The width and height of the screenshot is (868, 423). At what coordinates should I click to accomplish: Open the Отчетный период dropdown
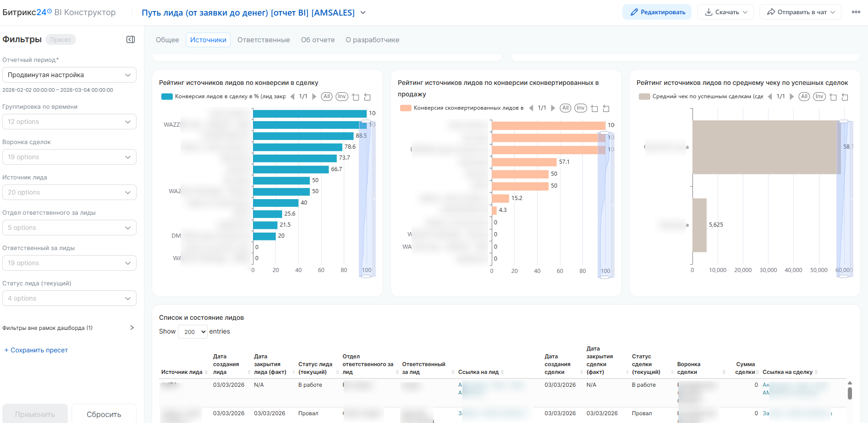point(69,75)
